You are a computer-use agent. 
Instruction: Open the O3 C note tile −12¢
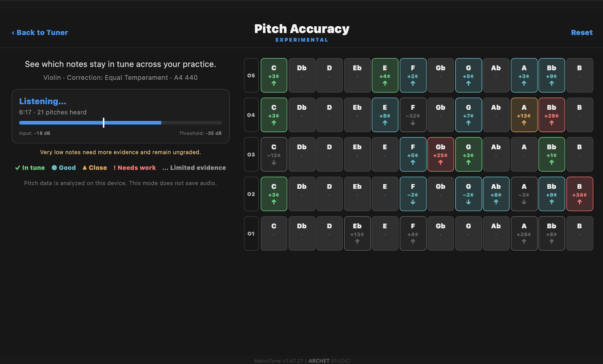[274, 154]
